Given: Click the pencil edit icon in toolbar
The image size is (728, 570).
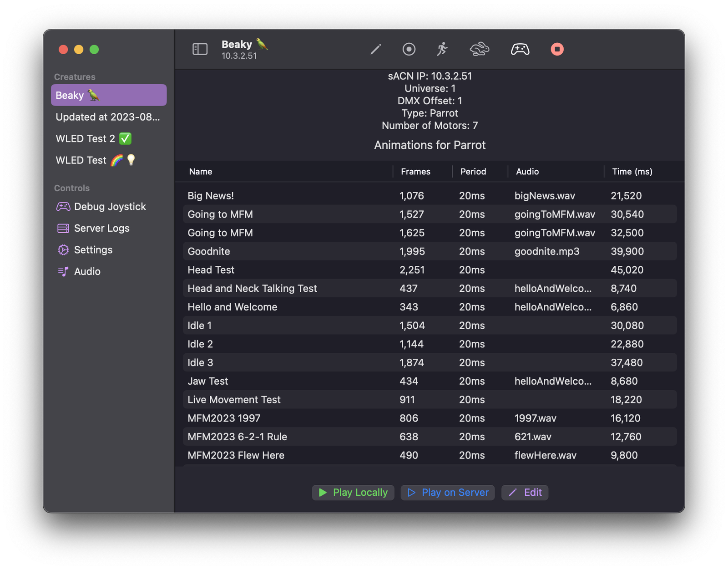Looking at the screenshot, I should coord(375,49).
